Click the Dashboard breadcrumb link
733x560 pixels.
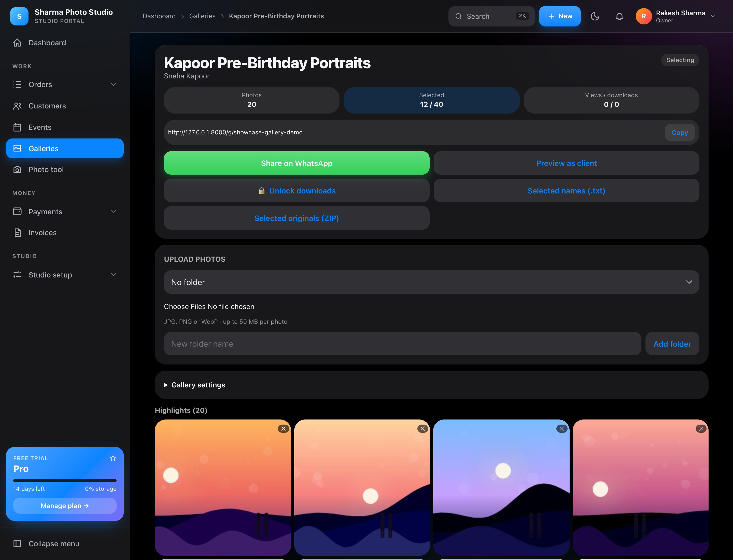coord(159,16)
